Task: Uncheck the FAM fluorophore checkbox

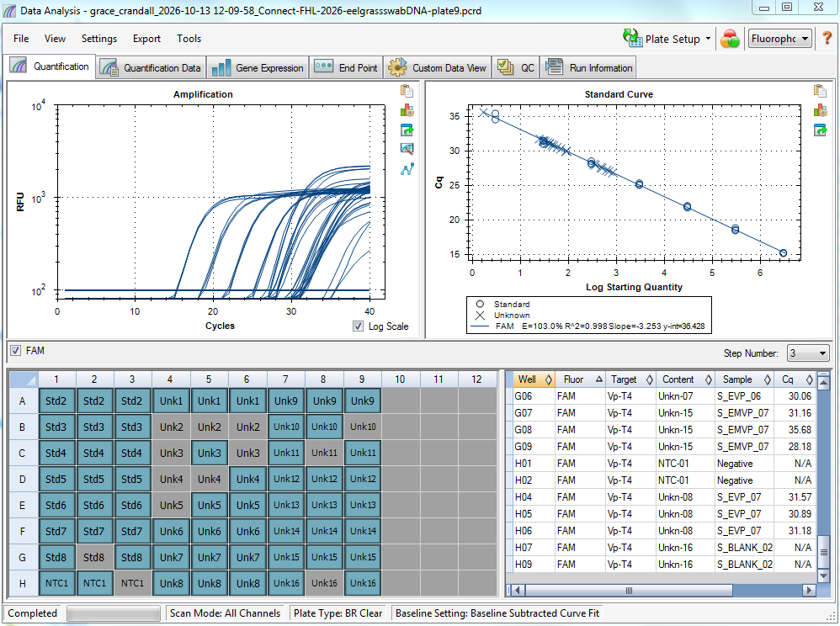Action: 15,351
